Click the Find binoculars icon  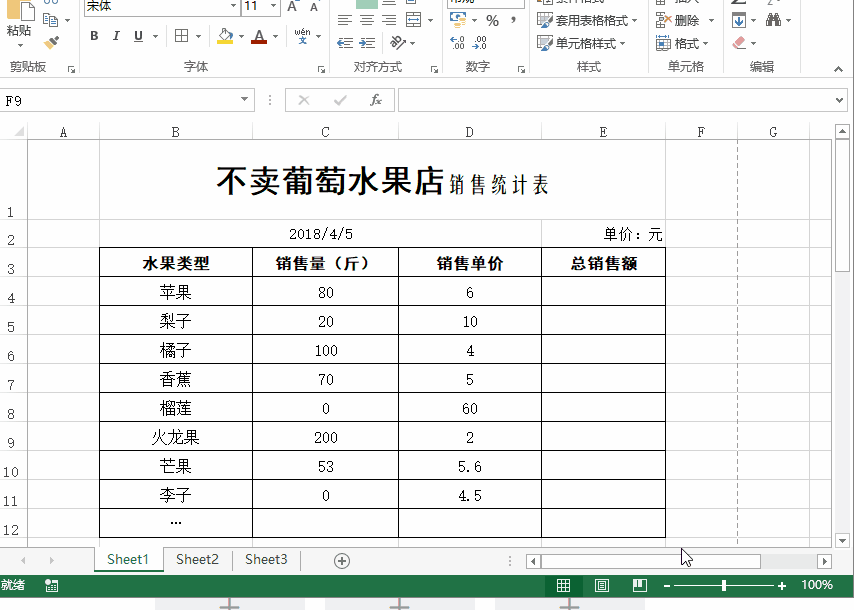pos(773,20)
